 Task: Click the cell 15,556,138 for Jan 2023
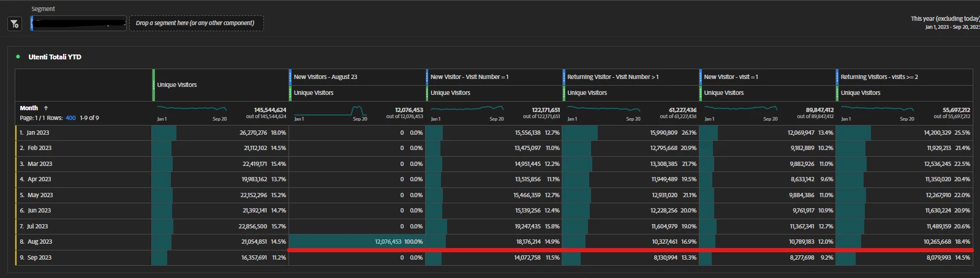pos(494,133)
